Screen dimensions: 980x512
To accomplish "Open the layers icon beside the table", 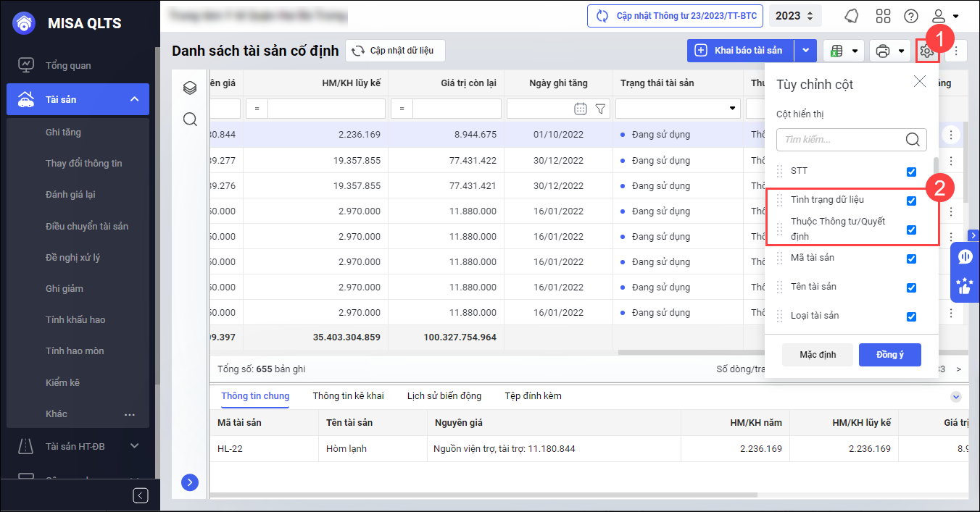I will pos(190,88).
